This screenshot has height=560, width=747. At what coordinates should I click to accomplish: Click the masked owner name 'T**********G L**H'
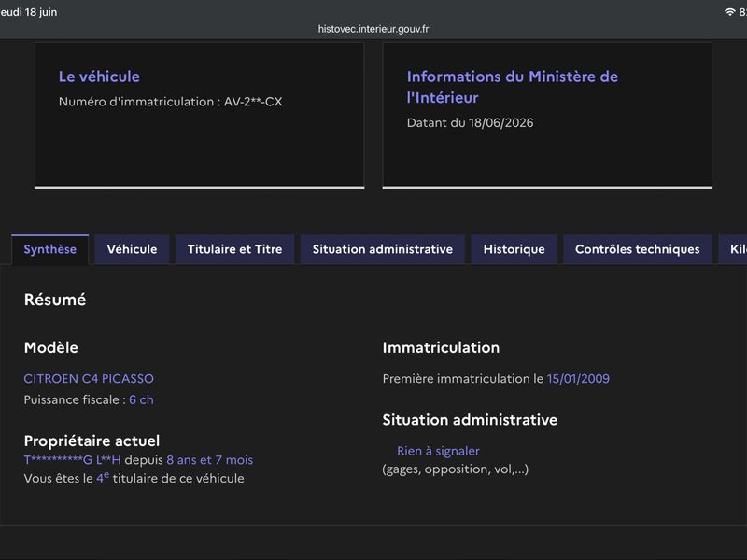pyautogui.click(x=73, y=460)
